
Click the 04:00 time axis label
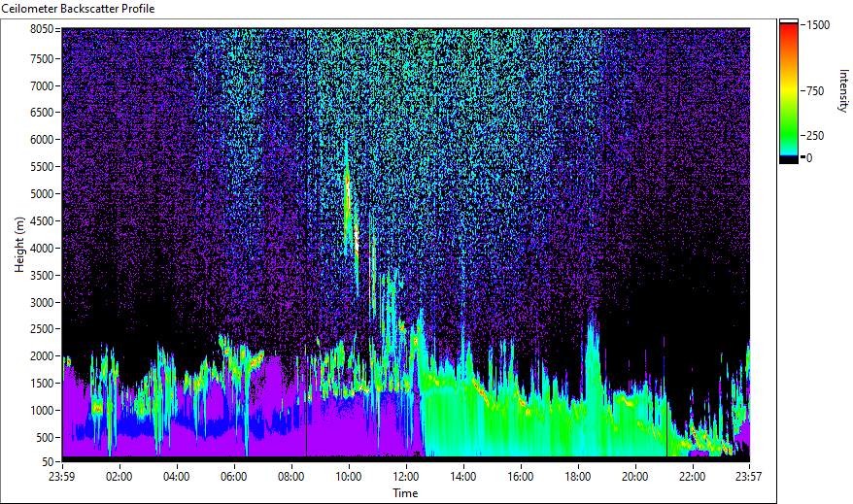pyautogui.click(x=176, y=477)
